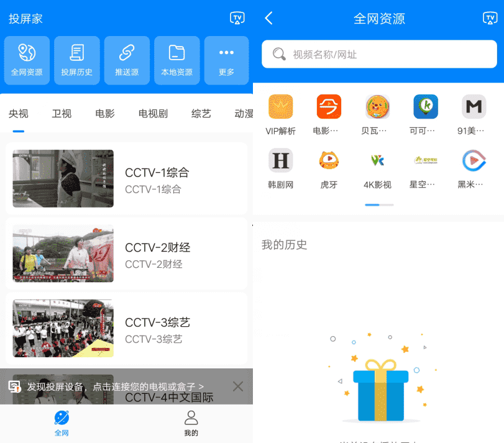Tap the CCTV-1综合 title text
The image size is (504, 443).
click(x=157, y=173)
